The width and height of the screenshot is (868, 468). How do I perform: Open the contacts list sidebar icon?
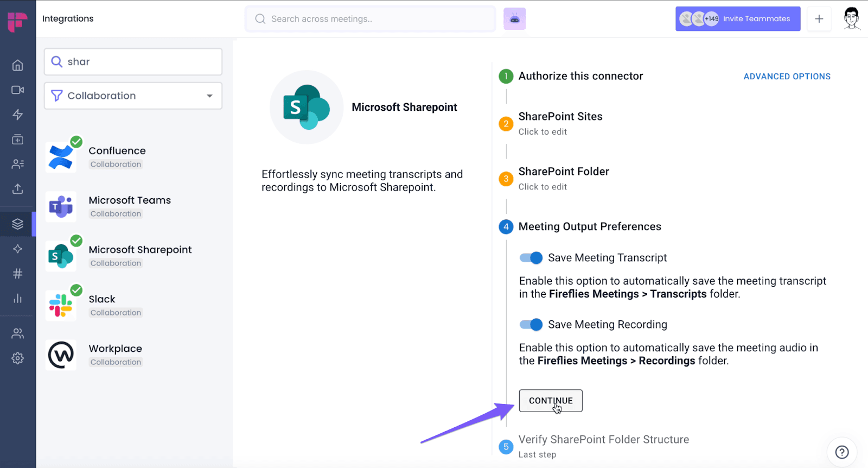[x=18, y=164]
